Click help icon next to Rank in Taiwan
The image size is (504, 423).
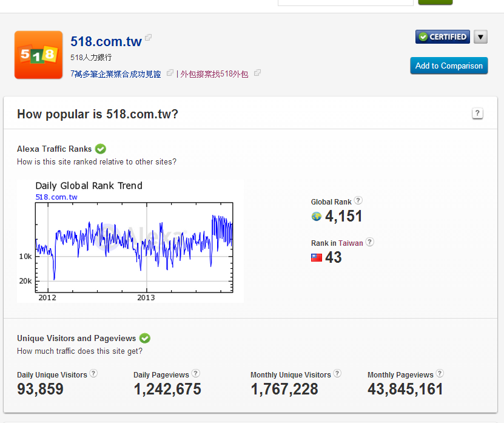click(370, 242)
